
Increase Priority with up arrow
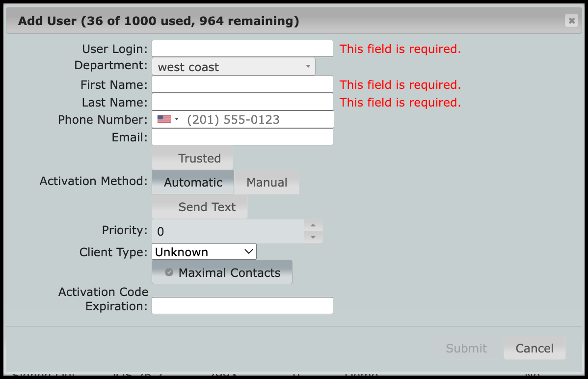coord(314,225)
